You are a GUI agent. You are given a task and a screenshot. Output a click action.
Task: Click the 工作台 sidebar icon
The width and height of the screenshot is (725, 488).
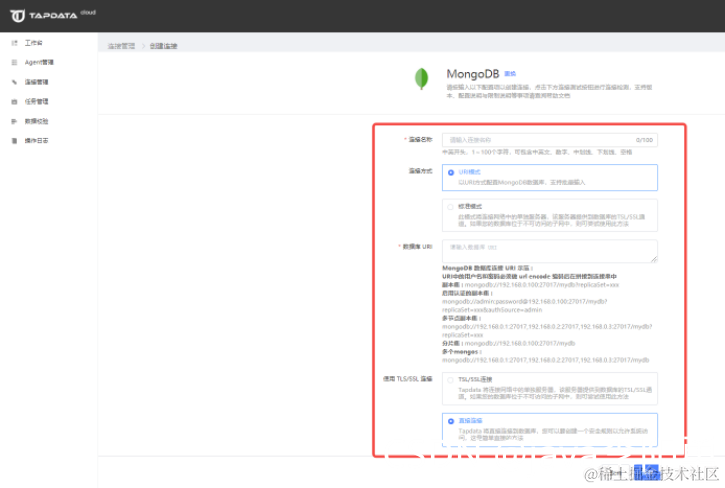(14, 43)
